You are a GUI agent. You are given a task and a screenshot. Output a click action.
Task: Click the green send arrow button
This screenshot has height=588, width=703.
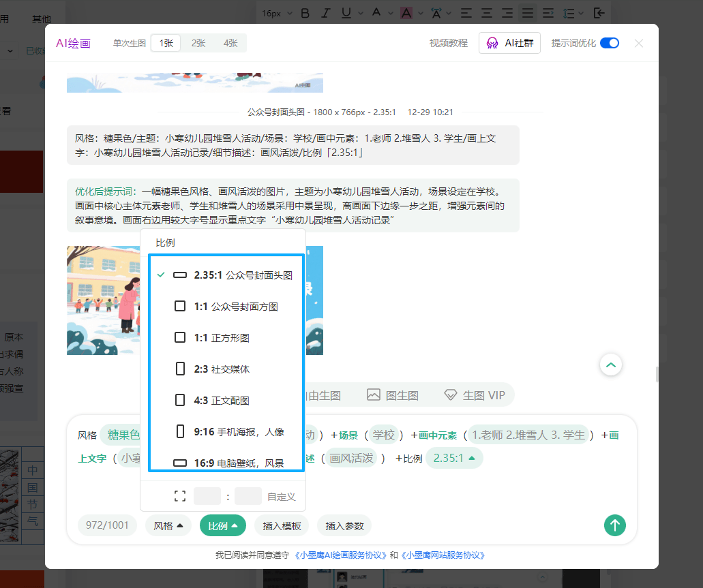pos(614,525)
